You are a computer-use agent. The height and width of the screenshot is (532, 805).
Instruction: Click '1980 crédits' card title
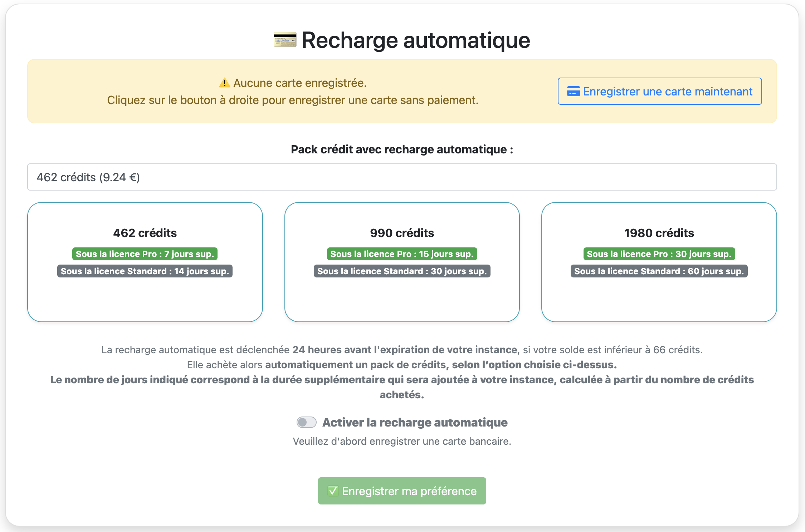click(659, 233)
